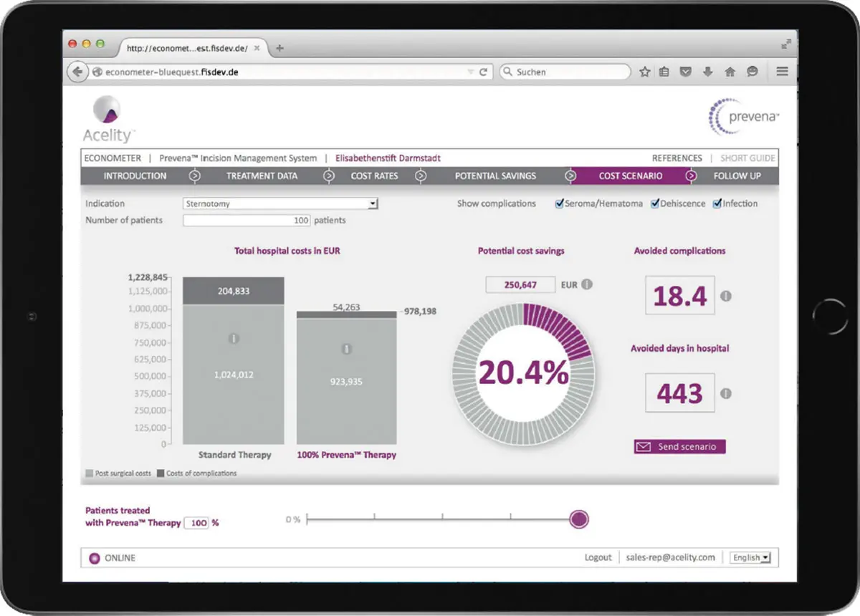The height and width of the screenshot is (616, 860).
Task: Select the Potential Savings step
Action: (x=495, y=176)
